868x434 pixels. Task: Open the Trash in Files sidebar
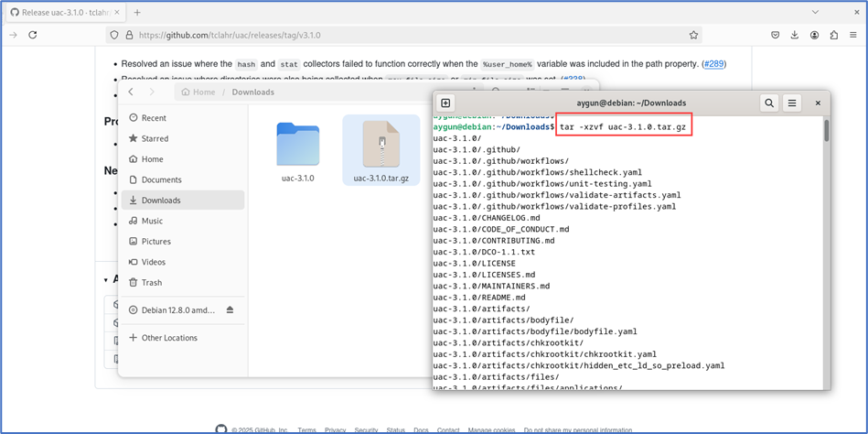click(152, 283)
